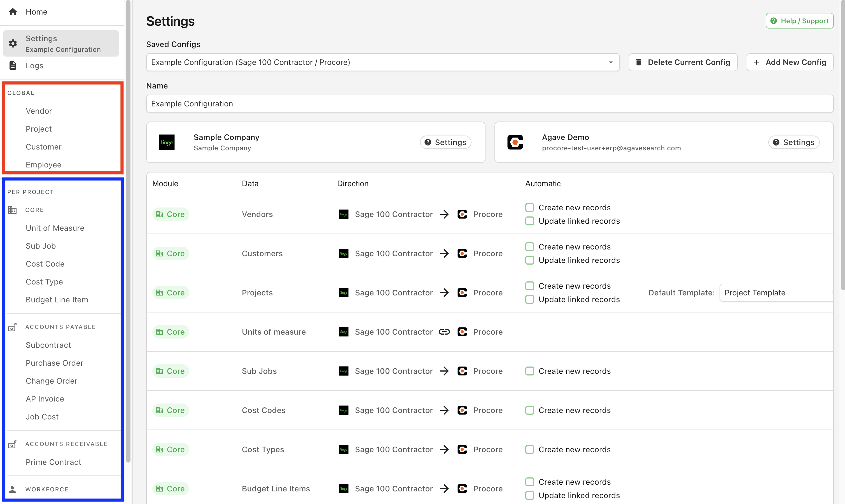
Task: Open the Saved Configs dropdown
Action: tap(383, 62)
